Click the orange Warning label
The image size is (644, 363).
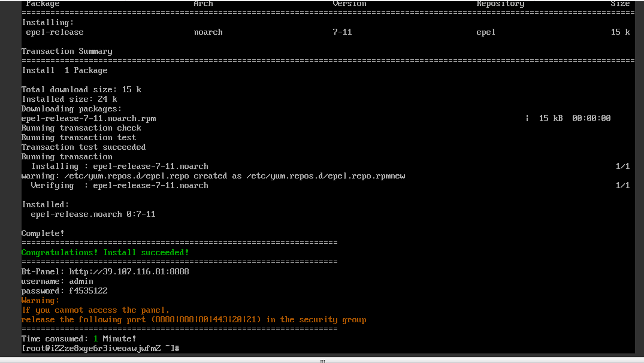40,301
